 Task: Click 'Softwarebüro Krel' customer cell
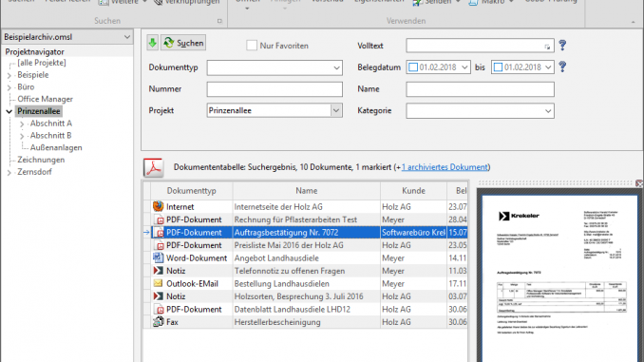click(413, 233)
